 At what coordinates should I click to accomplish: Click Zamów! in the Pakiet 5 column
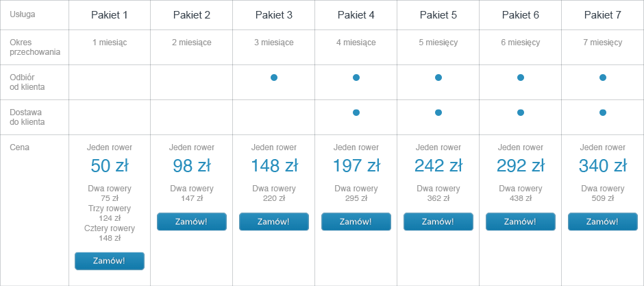coord(438,222)
